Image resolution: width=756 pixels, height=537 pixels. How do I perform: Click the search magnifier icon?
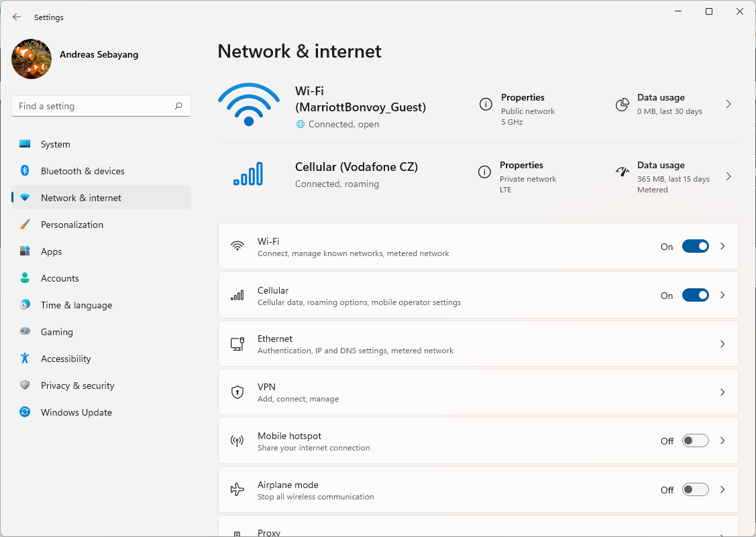(x=178, y=106)
